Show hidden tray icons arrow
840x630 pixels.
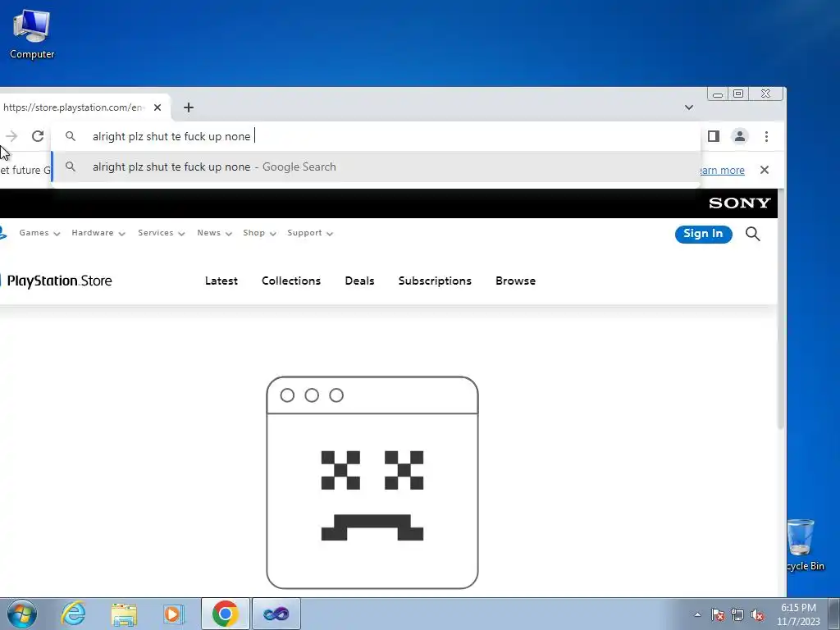pos(697,614)
